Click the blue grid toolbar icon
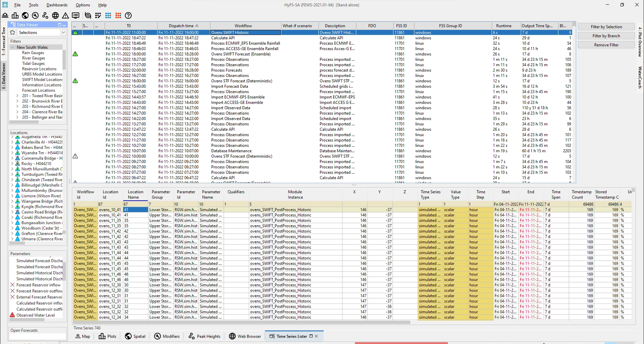 click(108, 15)
